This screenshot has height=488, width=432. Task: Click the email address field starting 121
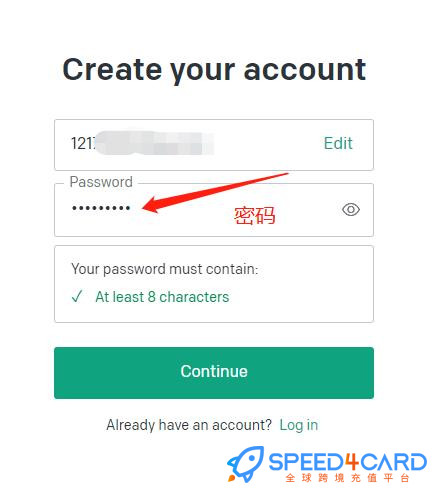pyautogui.click(x=214, y=145)
